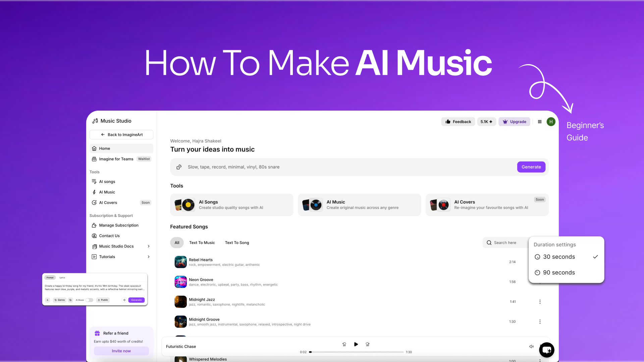The image size is (644, 362).
Task: Open the AI Songs tool card
Action: (x=232, y=205)
